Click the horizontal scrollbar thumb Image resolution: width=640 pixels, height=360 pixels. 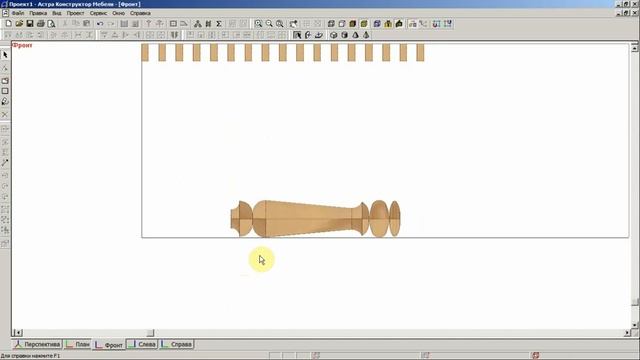[150, 333]
